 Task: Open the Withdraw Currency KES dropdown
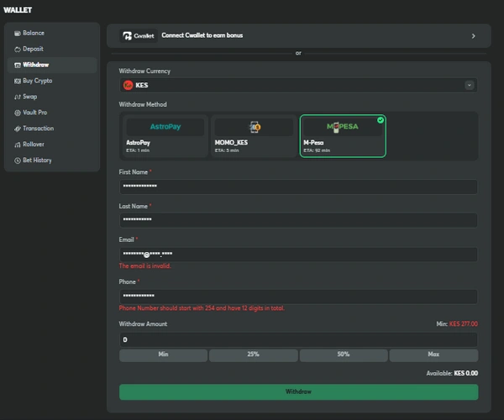[x=298, y=85]
